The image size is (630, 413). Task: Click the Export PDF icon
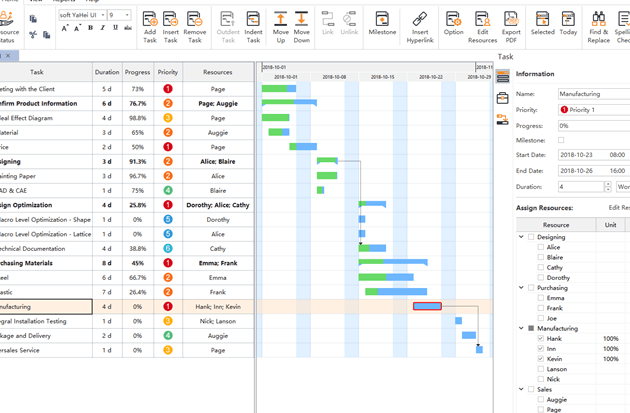(511, 27)
